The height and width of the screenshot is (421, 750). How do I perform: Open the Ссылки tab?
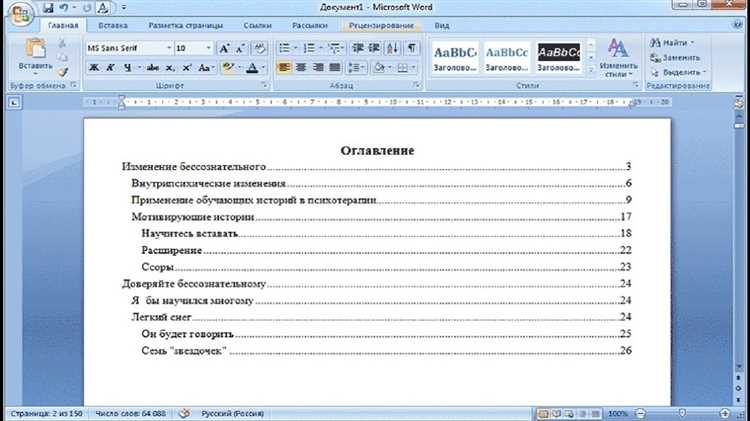click(x=257, y=25)
